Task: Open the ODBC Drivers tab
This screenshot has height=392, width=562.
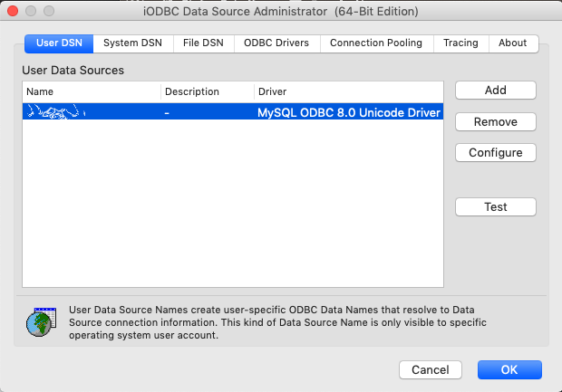Action: pos(276,43)
